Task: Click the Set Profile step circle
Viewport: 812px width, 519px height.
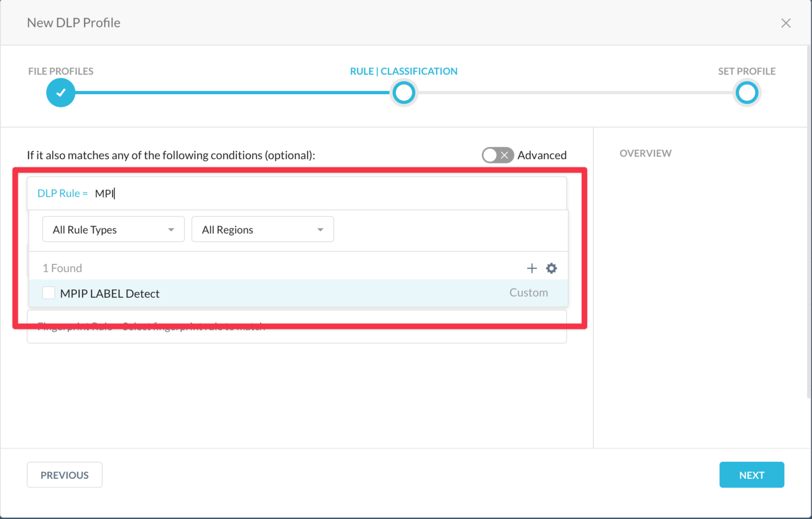Action: point(747,93)
